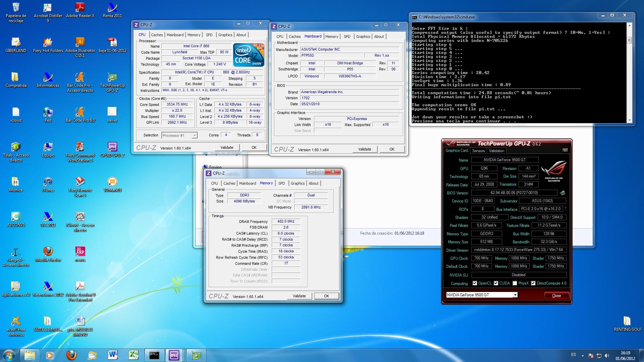Open 3DMark03 desktop icon
The height and width of the screenshot is (362, 644).
pos(112,184)
